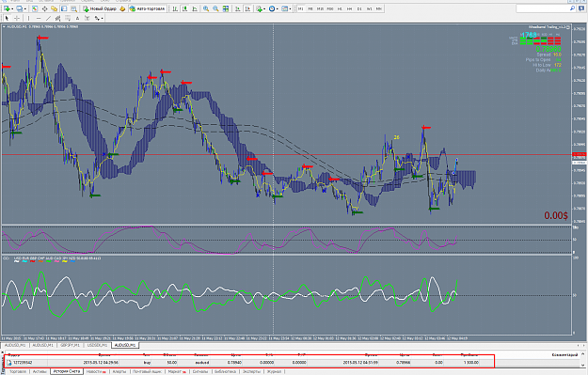
Task: Toggle chart shift icon
Action: (247, 8)
